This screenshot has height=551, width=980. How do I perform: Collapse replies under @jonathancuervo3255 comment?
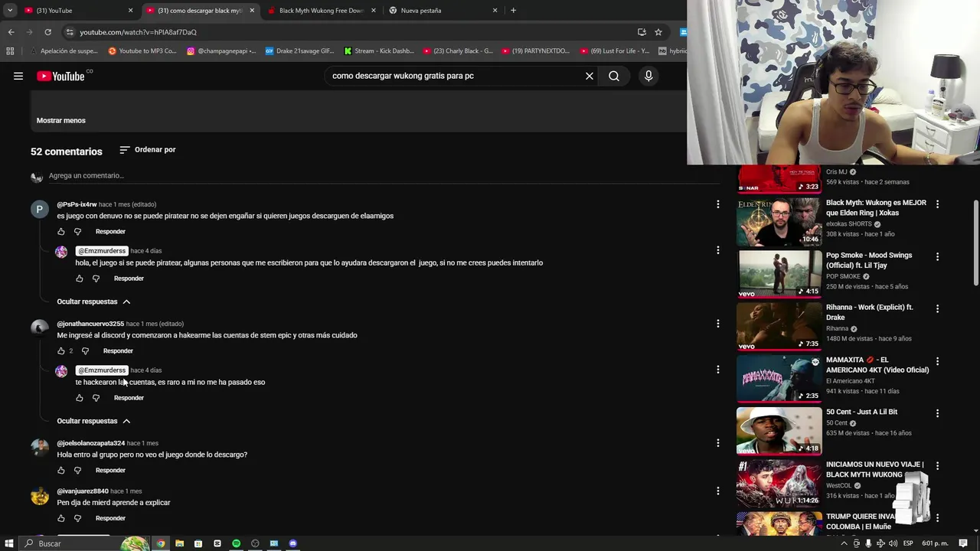point(93,421)
